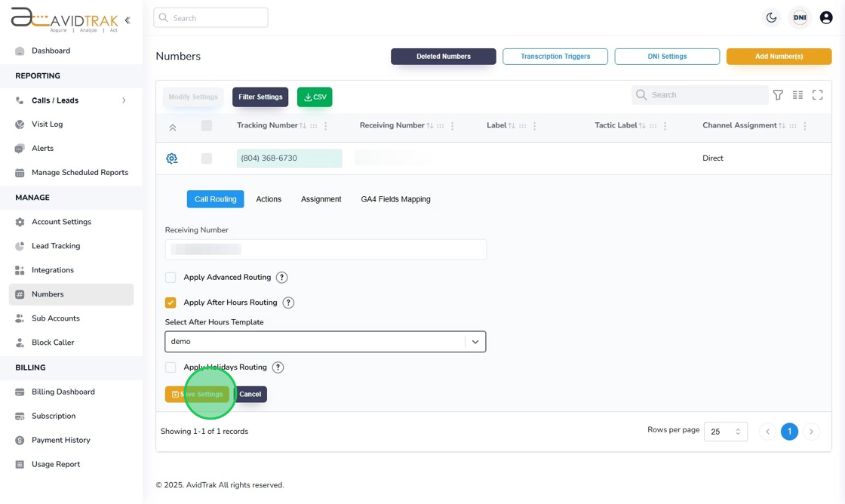Image resolution: width=845 pixels, height=504 pixels.
Task: Click the top global Search field
Action: (x=210, y=18)
